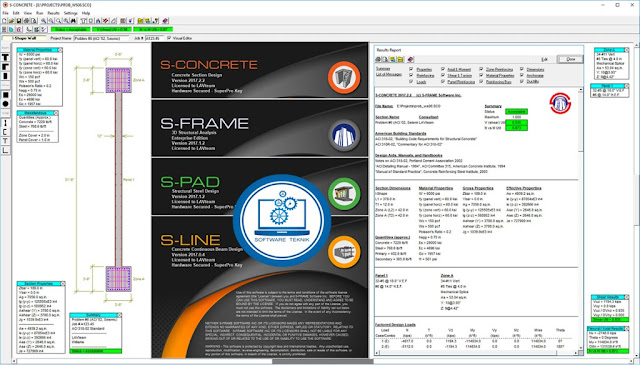Viewport: 640px width, 365px height.
Task: Click the S-FRAME logo in report
Action: pyautogui.click(x=560, y=103)
